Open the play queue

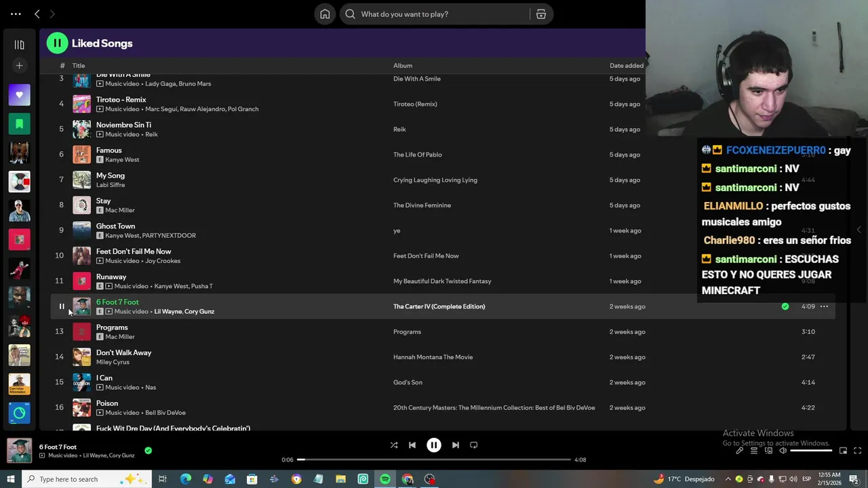tap(754, 451)
